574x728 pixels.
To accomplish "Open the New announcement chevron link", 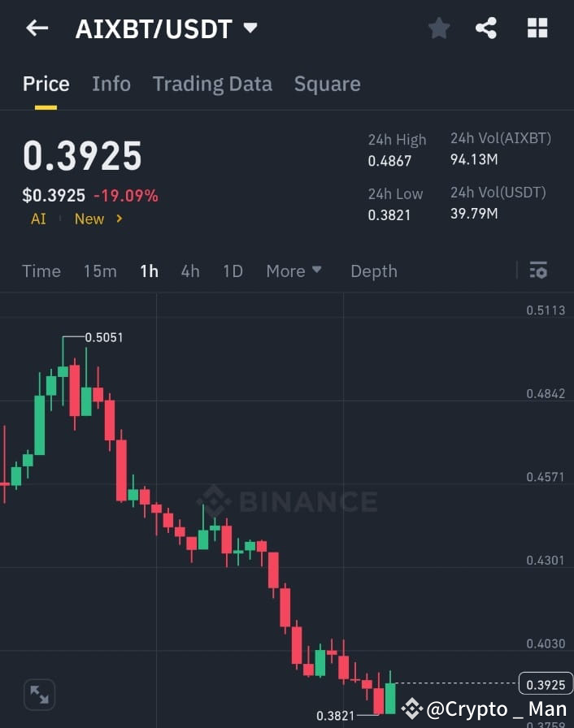I will [x=98, y=219].
